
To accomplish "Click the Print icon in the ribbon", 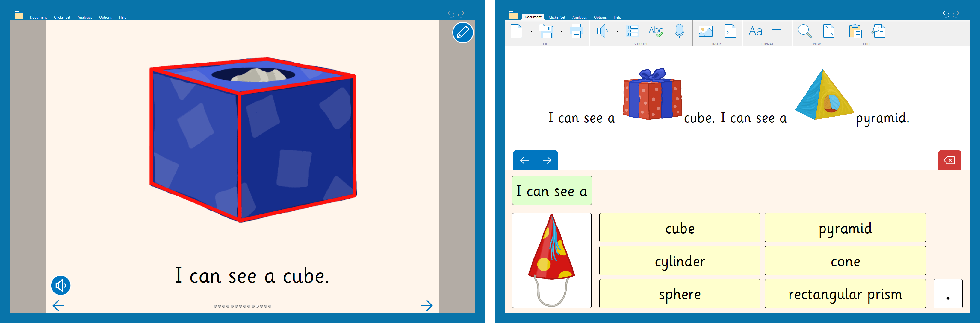I will pyautogui.click(x=576, y=31).
